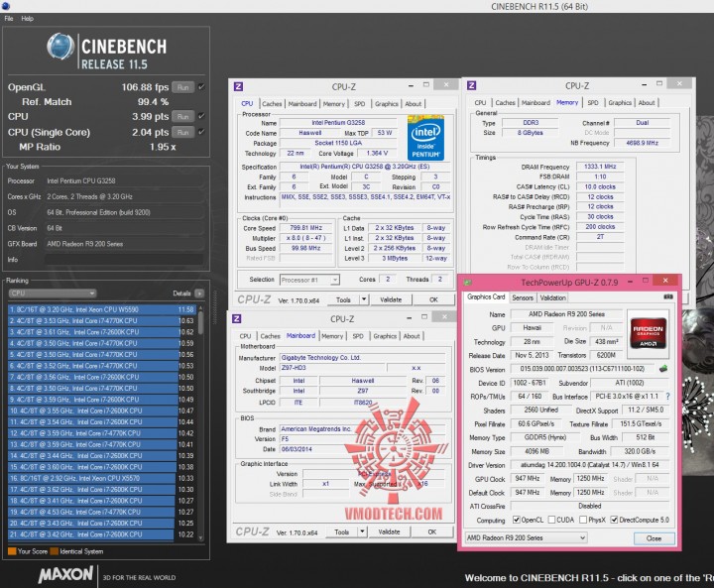Image resolution: width=714 pixels, height=588 pixels.
Task: Toggle the OpenCL checkbox in GPU-Z
Action: [517, 520]
